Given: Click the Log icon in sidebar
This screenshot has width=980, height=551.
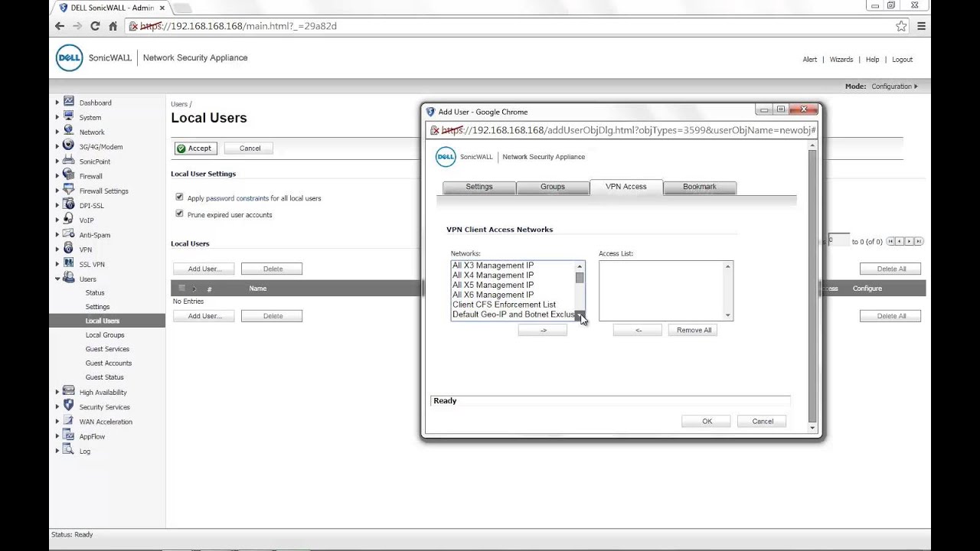Looking at the screenshot, I should coord(69,450).
